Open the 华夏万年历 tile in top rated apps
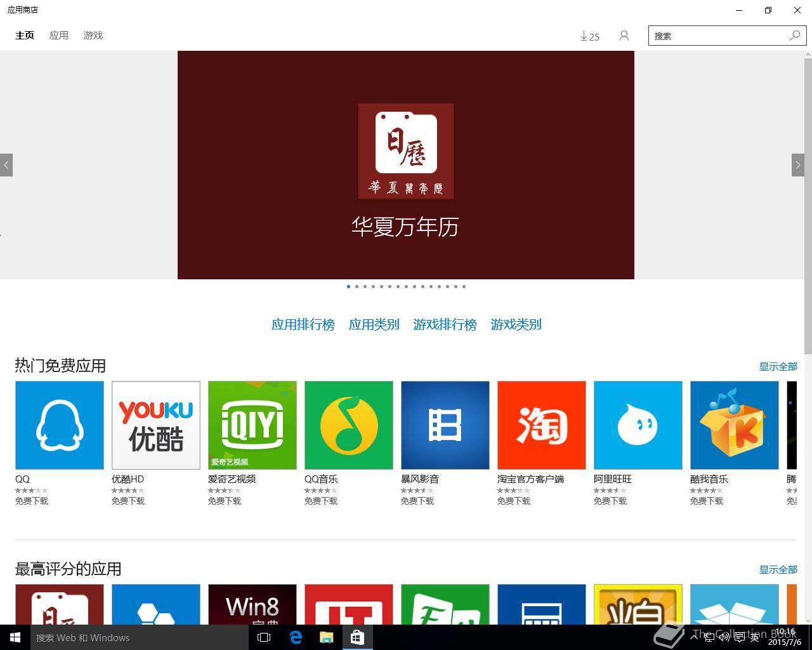 60,604
